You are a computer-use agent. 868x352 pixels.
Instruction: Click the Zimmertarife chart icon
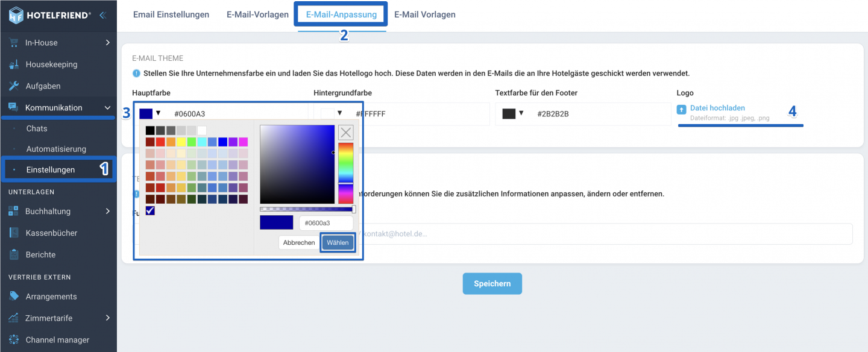click(x=14, y=318)
